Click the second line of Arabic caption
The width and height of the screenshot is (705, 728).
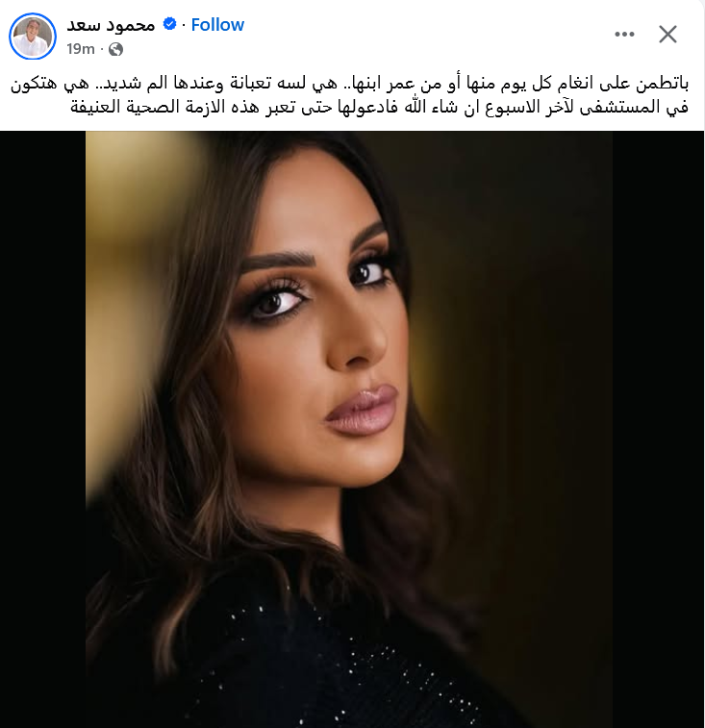(379, 108)
